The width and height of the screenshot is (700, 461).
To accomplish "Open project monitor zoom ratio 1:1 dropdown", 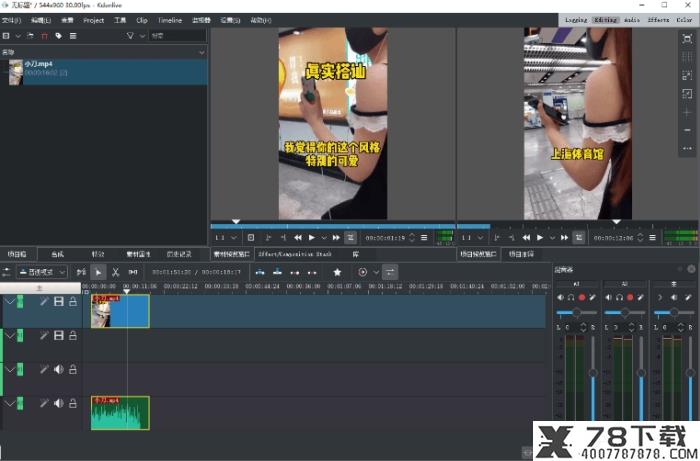I will click(x=472, y=237).
